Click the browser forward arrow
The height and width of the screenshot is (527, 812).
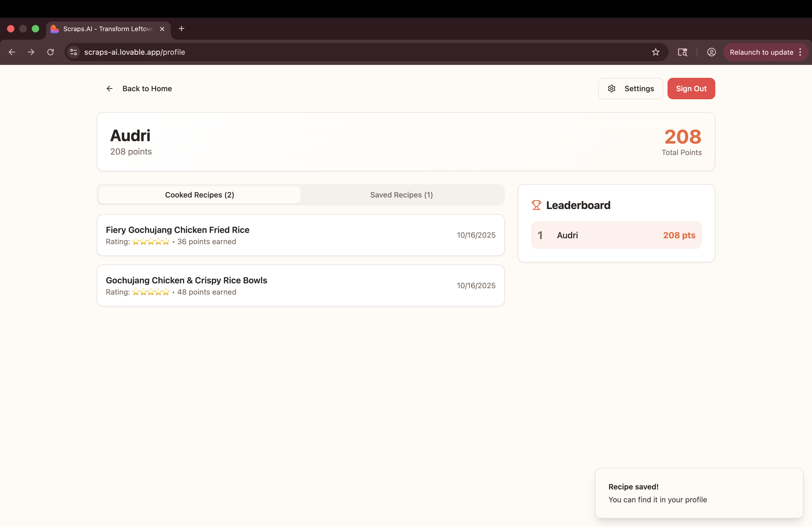pyautogui.click(x=31, y=52)
